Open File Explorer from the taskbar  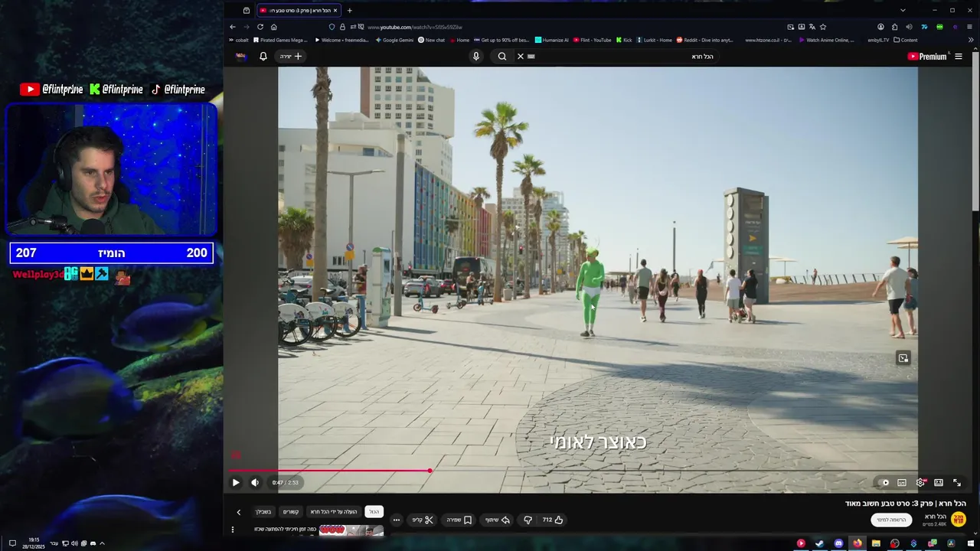pos(876,543)
